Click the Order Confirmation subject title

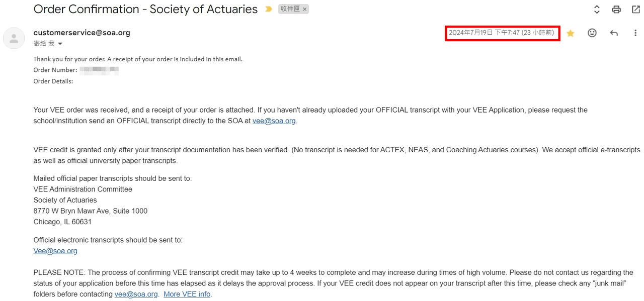point(145,9)
